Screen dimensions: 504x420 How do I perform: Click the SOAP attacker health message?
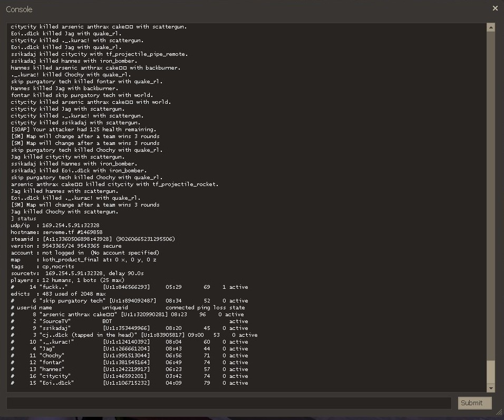click(x=83, y=130)
